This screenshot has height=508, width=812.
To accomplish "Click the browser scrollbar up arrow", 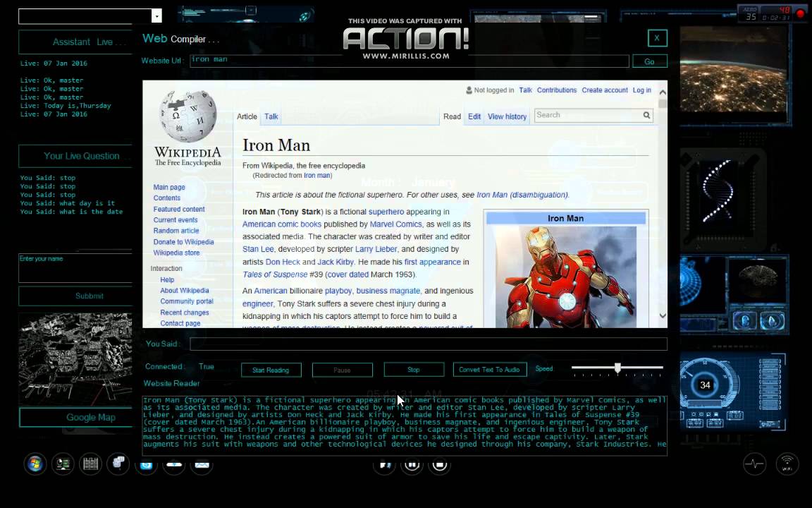I will [x=663, y=92].
